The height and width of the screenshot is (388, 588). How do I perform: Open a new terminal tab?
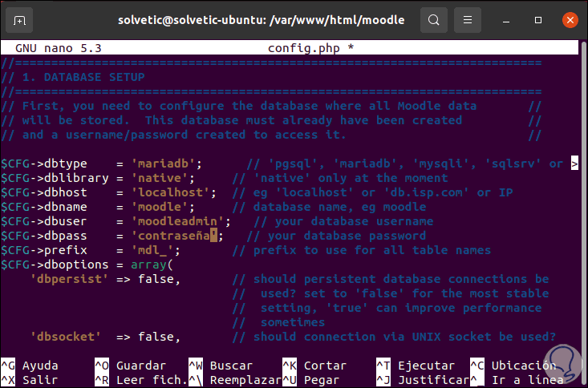tap(20, 19)
